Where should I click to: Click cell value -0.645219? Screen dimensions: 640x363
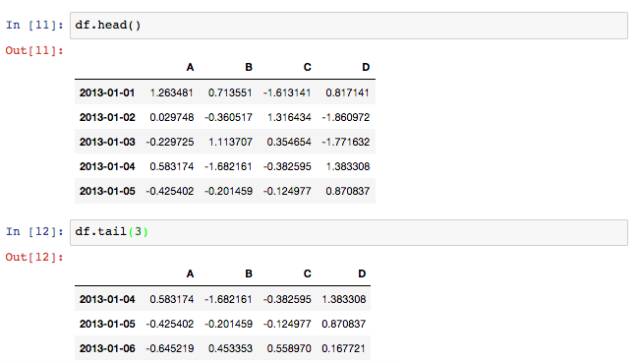coord(170,348)
